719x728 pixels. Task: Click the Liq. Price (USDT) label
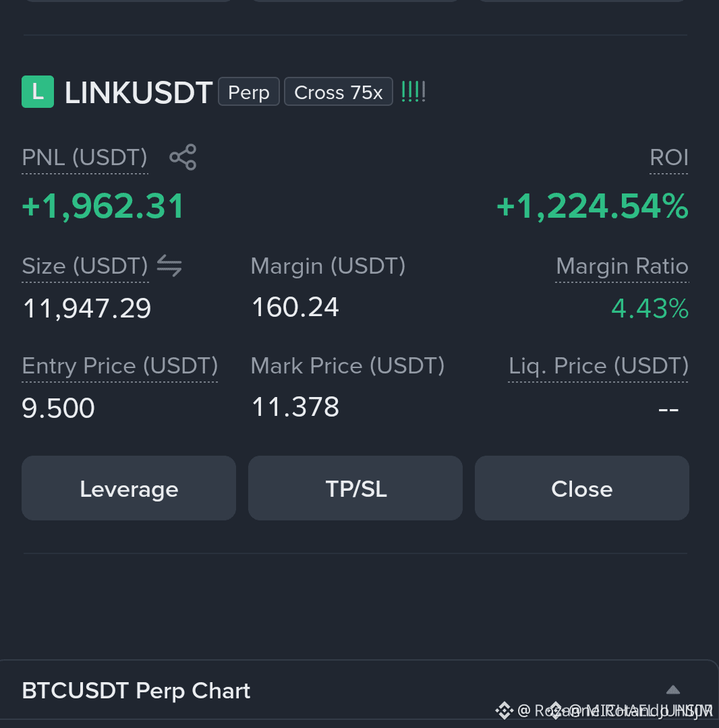[x=598, y=366]
